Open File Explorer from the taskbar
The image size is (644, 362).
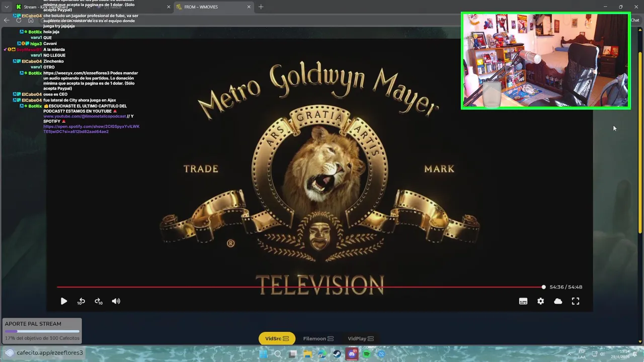(x=307, y=354)
